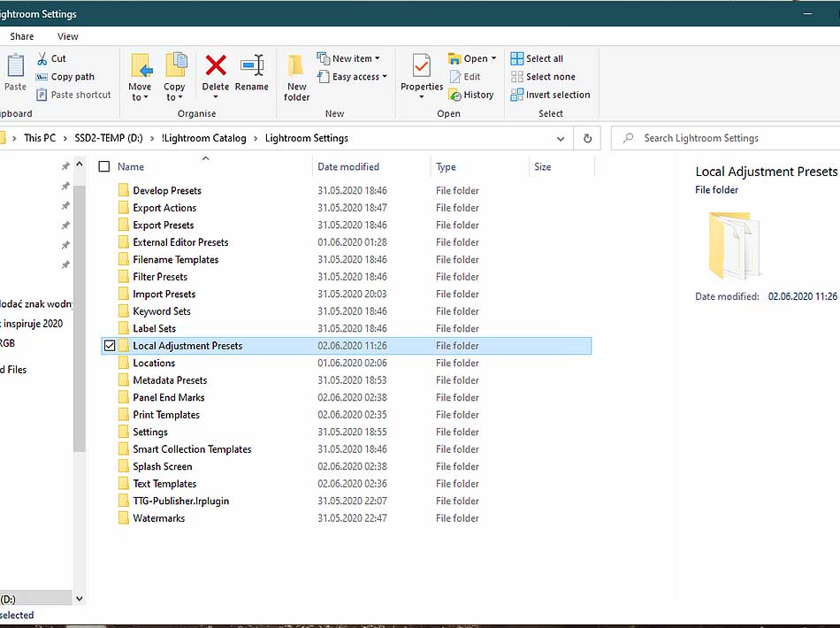Click the search magnifier icon
This screenshot has height=628, width=840.
[x=629, y=138]
